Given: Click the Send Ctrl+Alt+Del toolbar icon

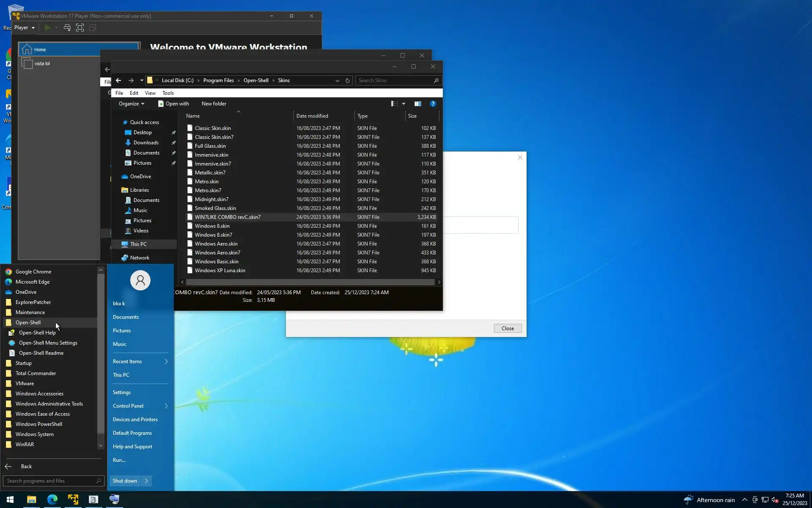Looking at the screenshot, I should [x=67, y=28].
